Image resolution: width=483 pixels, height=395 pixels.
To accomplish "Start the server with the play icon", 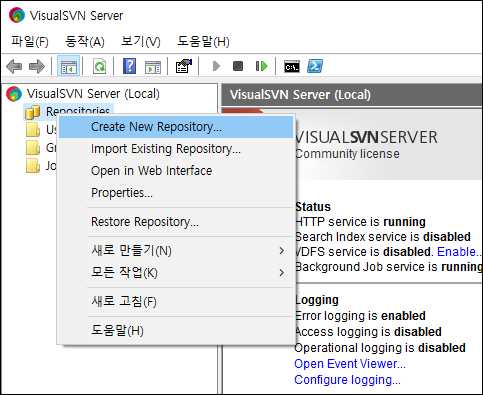I will [216, 66].
